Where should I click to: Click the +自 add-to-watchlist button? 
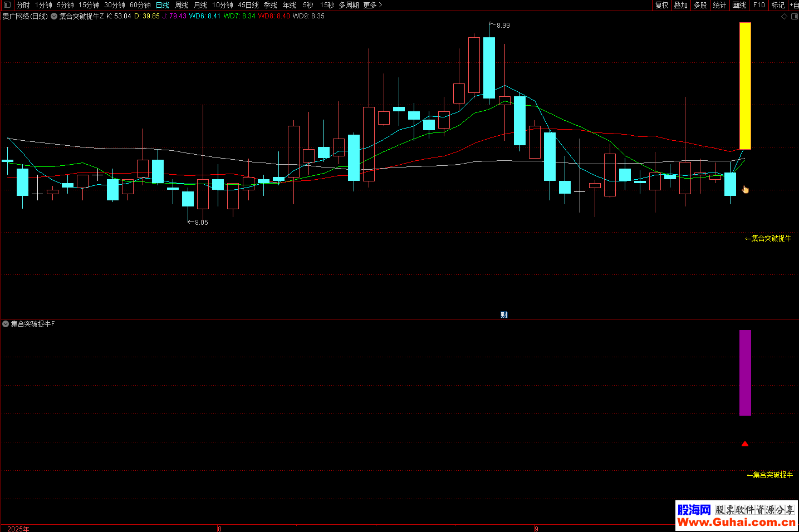click(x=794, y=5)
